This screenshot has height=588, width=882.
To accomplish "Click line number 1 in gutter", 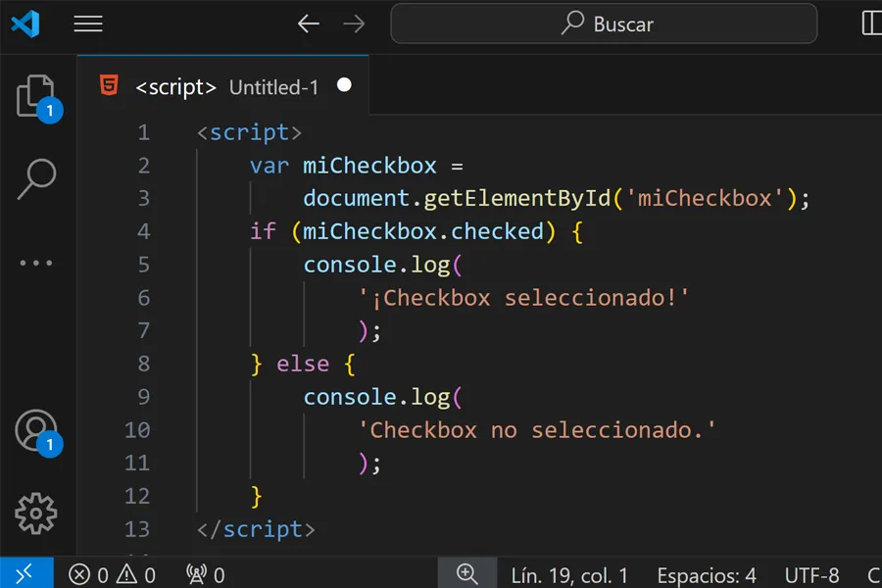I will pyautogui.click(x=144, y=132).
